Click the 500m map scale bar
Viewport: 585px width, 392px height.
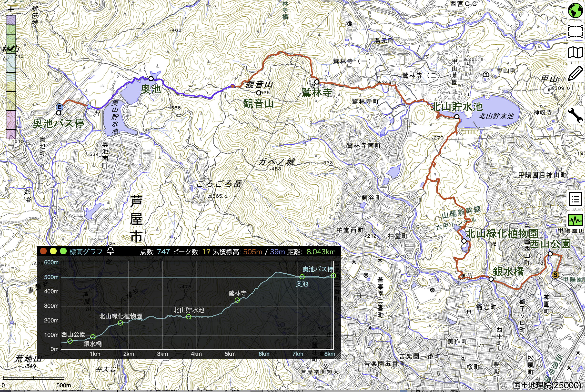click(x=34, y=378)
